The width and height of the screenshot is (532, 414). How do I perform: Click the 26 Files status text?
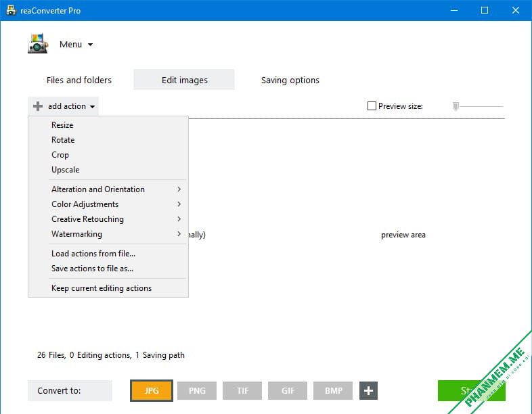click(51, 355)
